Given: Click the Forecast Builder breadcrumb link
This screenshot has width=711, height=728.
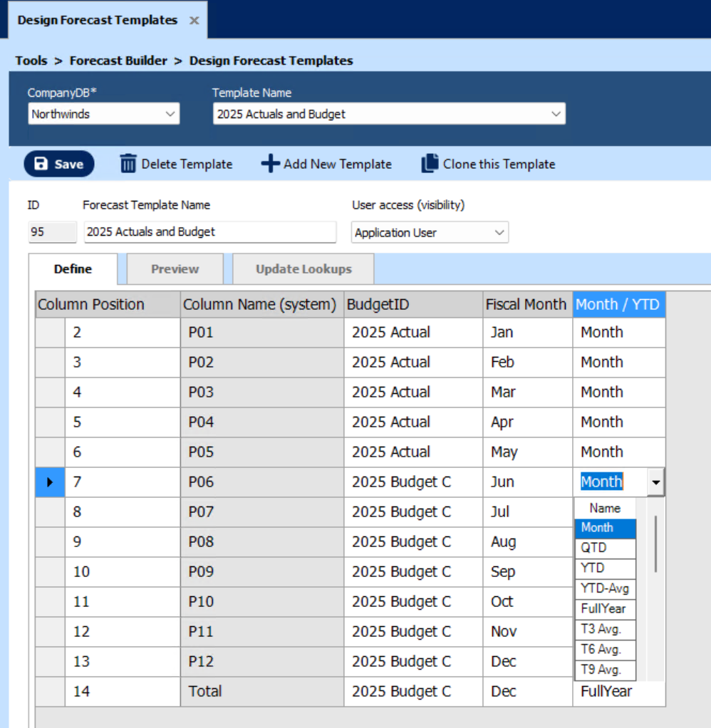Looking at the screenshot, I should tap(118, 61).
